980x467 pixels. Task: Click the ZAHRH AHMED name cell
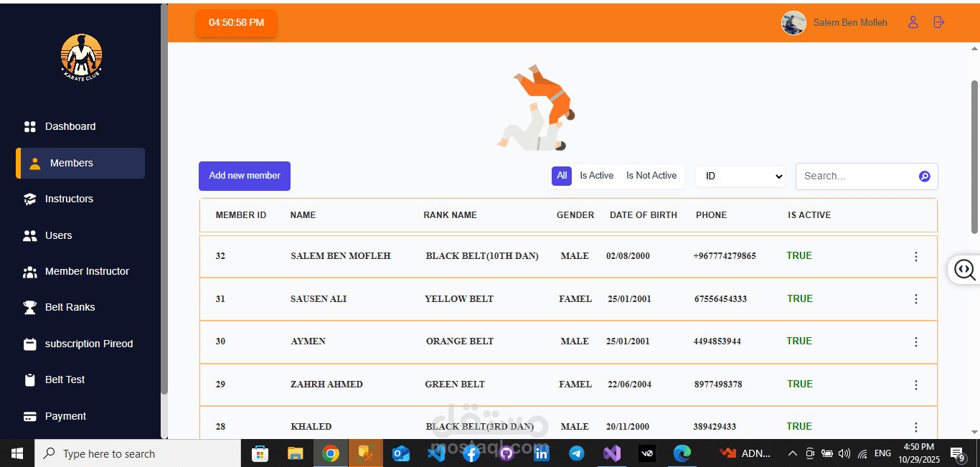[x=326, y=385]
